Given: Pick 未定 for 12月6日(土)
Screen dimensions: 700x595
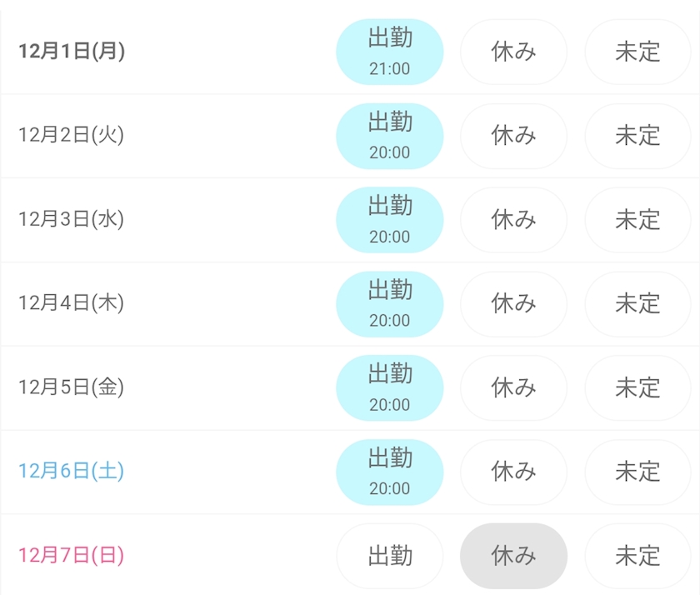Looking at the screenshot, I should (637, 472).
